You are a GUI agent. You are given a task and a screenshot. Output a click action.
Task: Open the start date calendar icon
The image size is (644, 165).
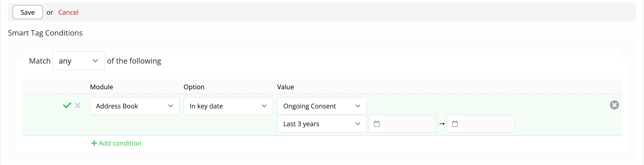pyautogui.click(x=377, y=124)
